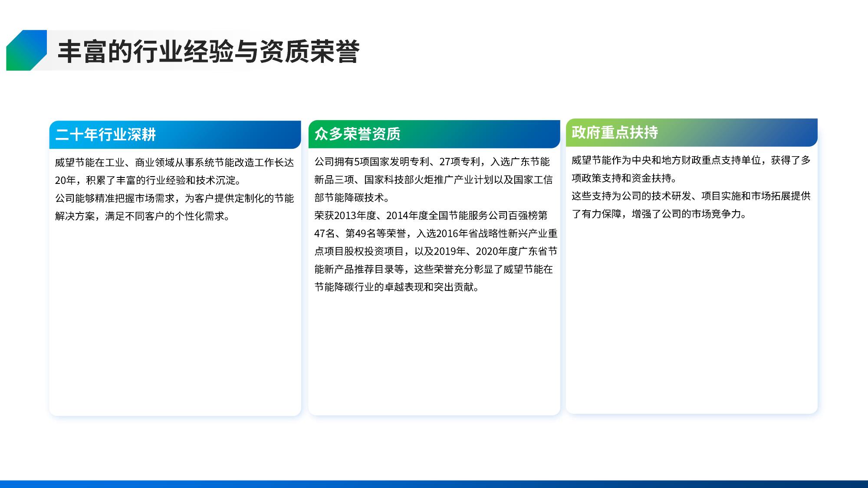Click the line starting 47名、第49名等荣誉
868x488 pixels.
tap(436, 233)
